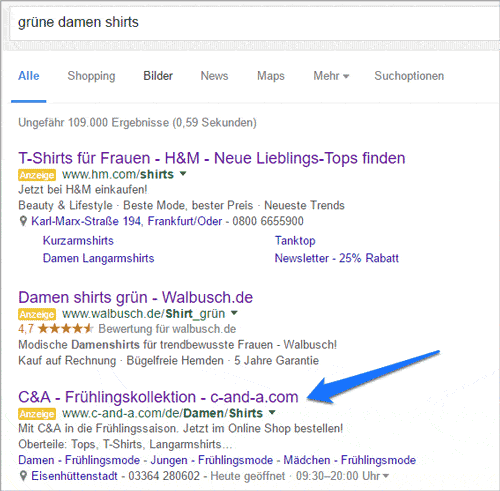Open the Kurzarmshirts sitelink
500x491 pixels.
[78, 241]
